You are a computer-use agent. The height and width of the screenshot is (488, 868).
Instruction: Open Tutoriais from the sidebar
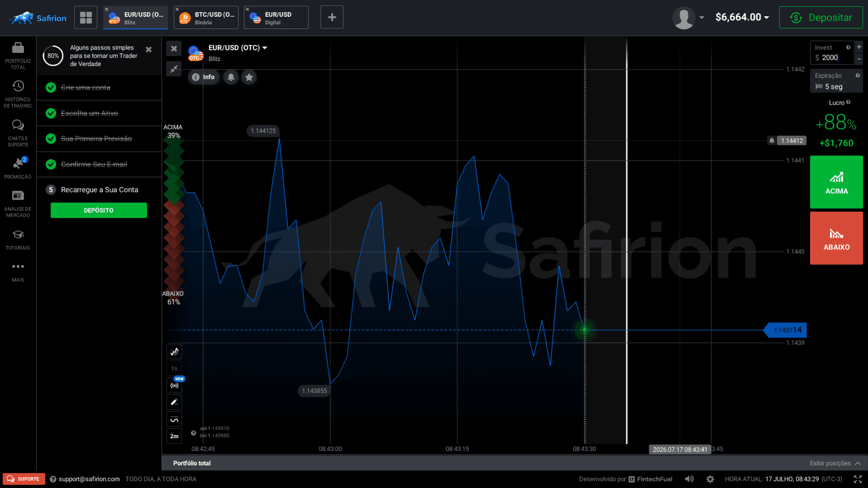click(x=18, y=239)
